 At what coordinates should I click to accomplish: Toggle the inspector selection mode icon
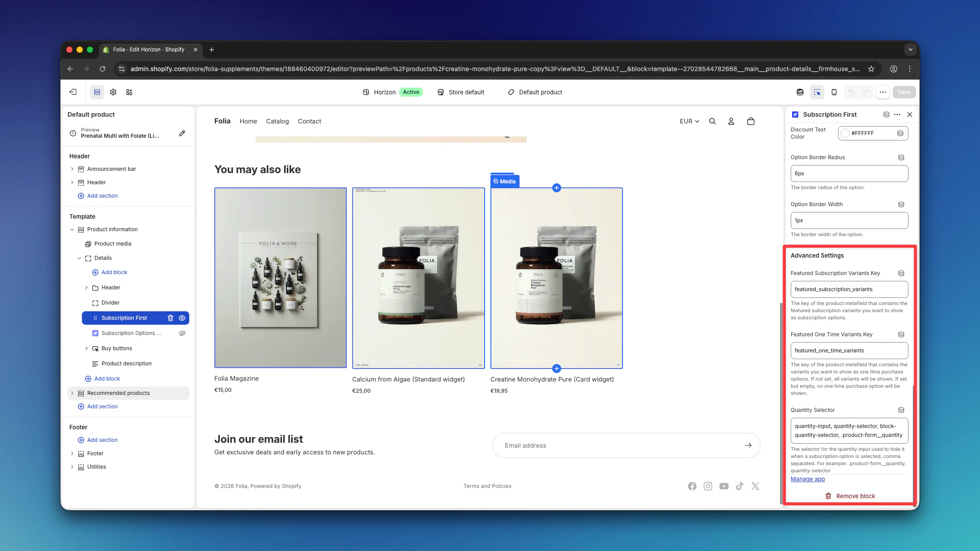[817, 92]
